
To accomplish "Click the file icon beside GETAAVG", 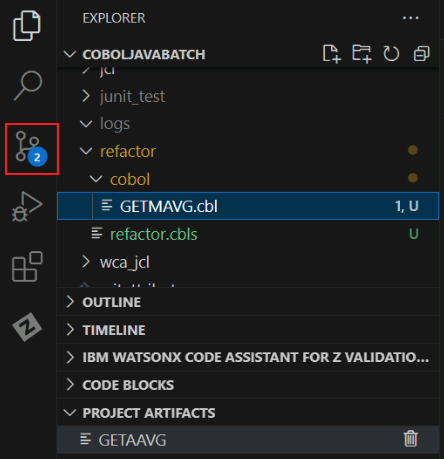I will [86, 439].
